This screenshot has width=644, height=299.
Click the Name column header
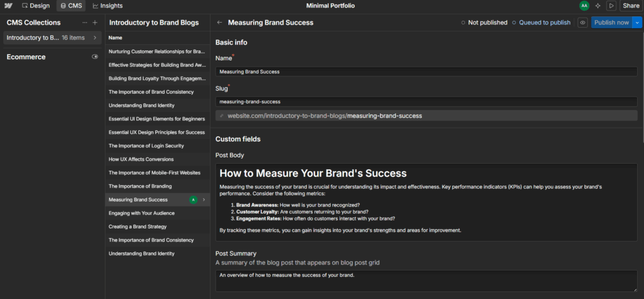click(x=116, y=38)
